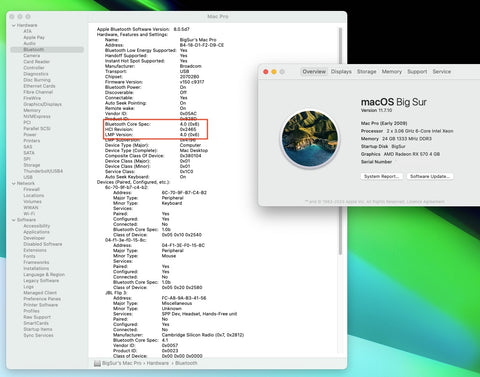Select Extensions under Software
The image size is (480, 377).
pos(35,250)
